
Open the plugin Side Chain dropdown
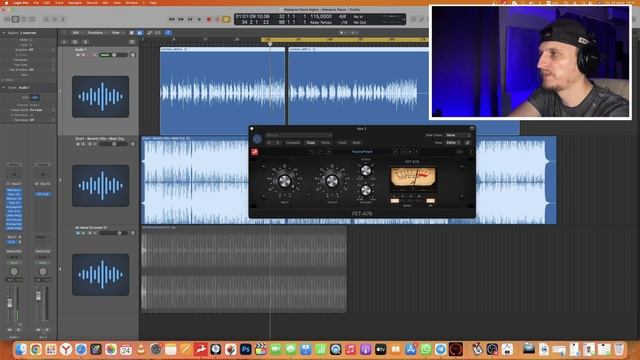458,135
